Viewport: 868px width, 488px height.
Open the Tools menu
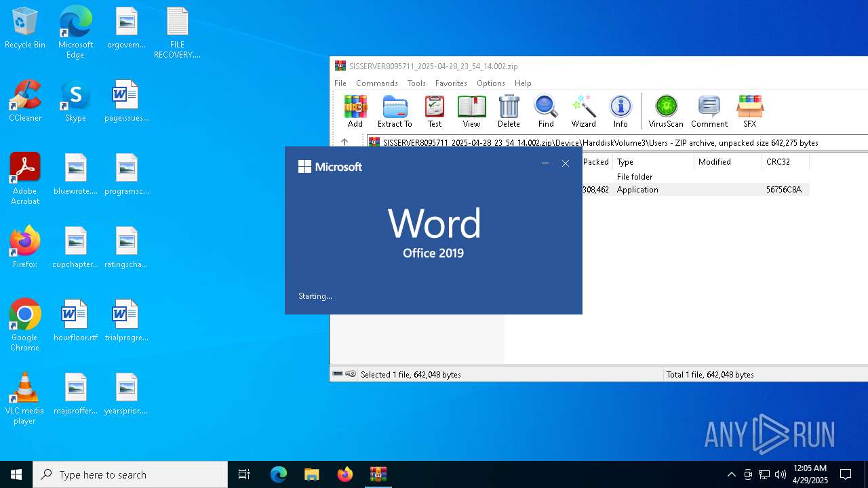(416, 83)
